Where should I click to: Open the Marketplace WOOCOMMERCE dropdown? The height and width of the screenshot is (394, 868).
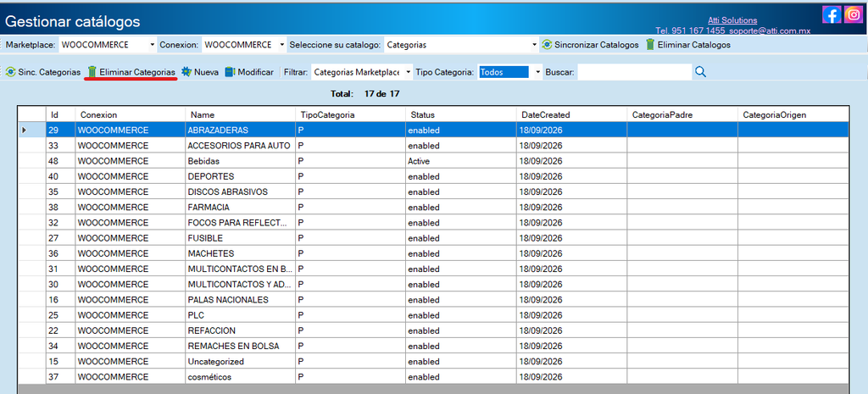click(153, 44)
